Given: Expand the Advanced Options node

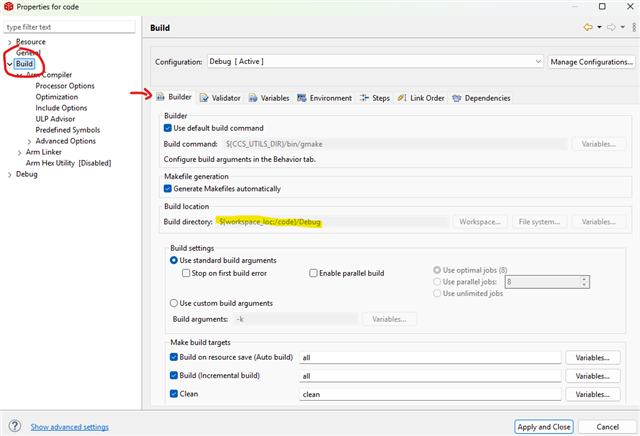Looking at the screenshot, I should [x=29, y=141].
